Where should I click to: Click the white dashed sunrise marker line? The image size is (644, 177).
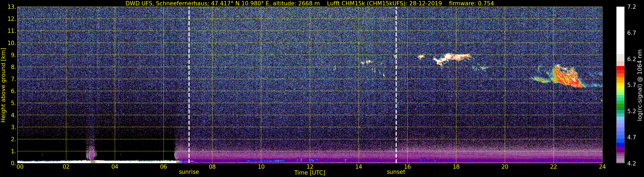[x=189, y=85]
